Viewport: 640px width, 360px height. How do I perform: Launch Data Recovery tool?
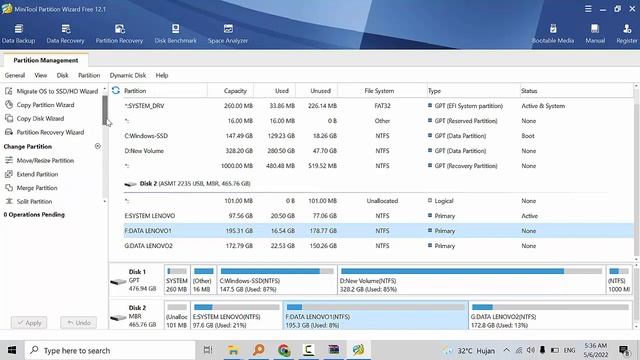(x=65, y=33)
